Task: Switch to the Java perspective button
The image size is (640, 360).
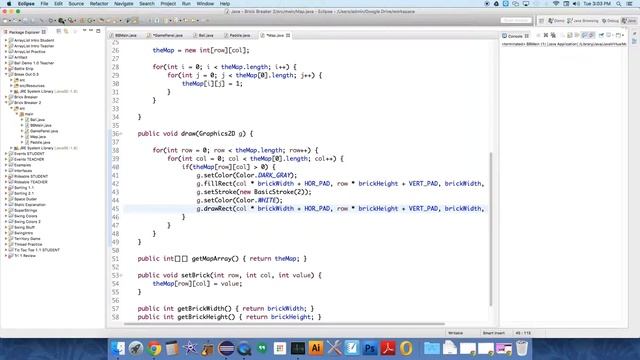Action: [x=629, y=20]
